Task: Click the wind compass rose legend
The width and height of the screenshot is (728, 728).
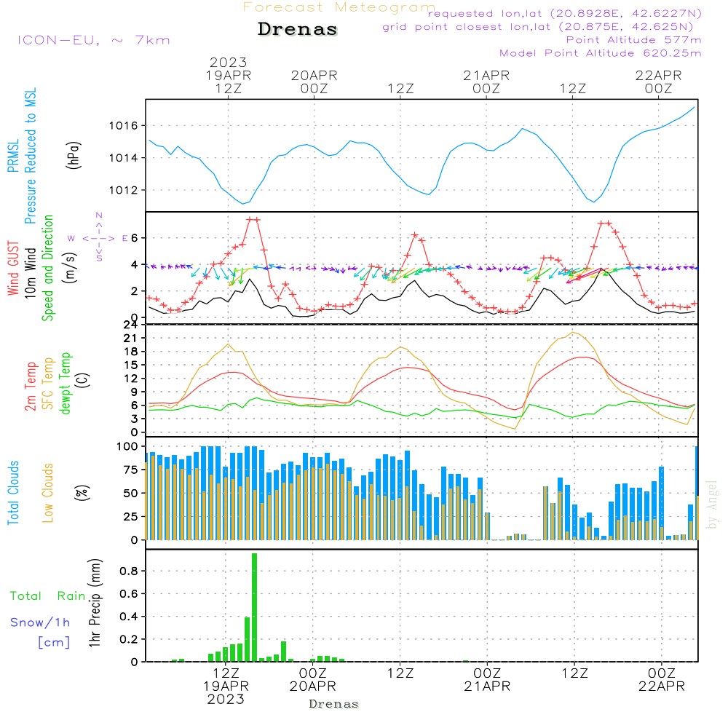Action: click(99, 238)
